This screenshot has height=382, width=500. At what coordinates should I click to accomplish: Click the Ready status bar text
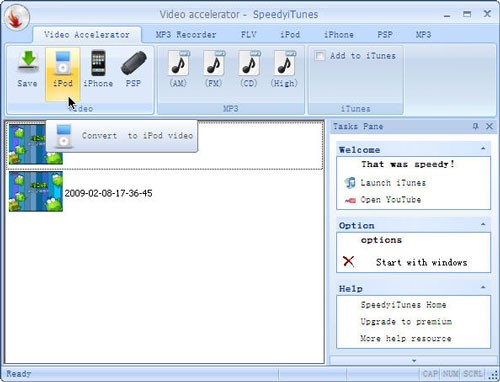point(19,374)
